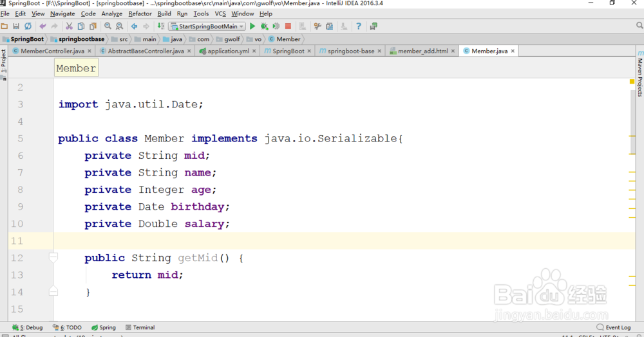Close the Member.java tab
The image size is (644, 337).
(513, 51)
